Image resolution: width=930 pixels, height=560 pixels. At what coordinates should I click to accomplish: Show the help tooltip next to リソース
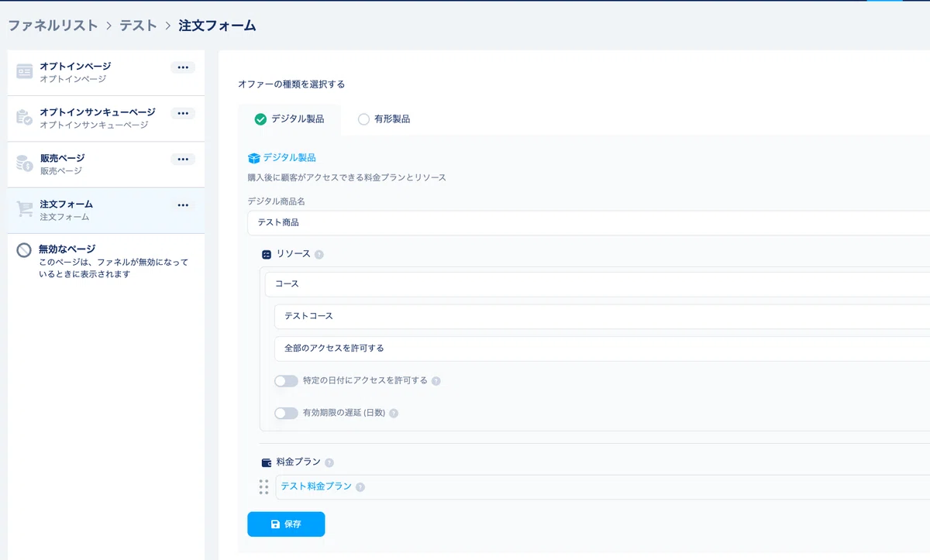[319, 254]
